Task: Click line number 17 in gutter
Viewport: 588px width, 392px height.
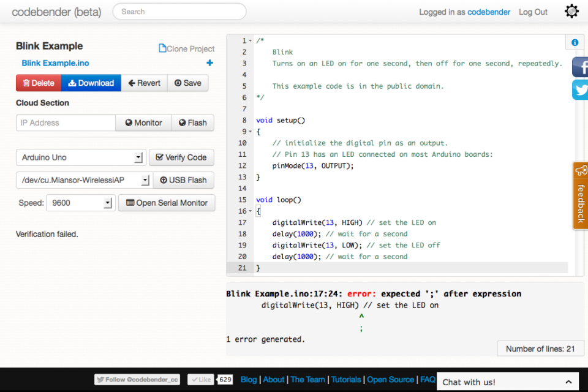Action: 243,222
